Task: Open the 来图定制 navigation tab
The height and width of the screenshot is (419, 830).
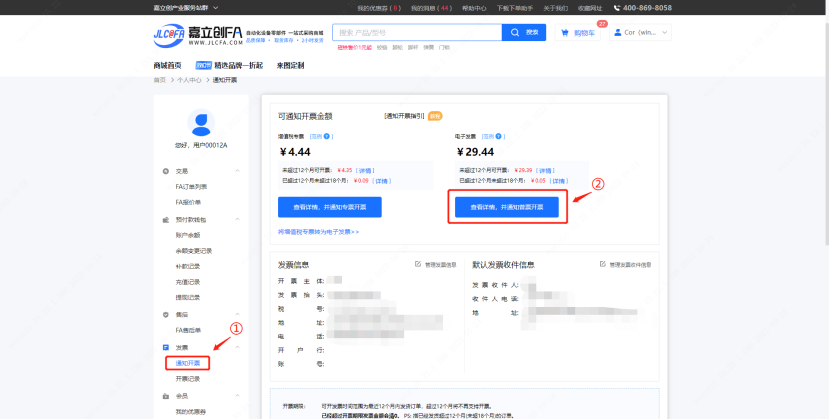Action: 290,64
